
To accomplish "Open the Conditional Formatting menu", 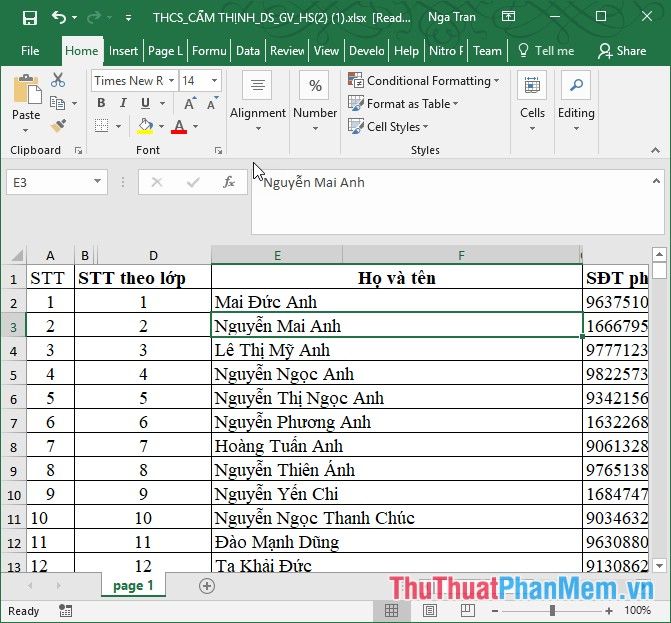I will click(x=423, y=80).
